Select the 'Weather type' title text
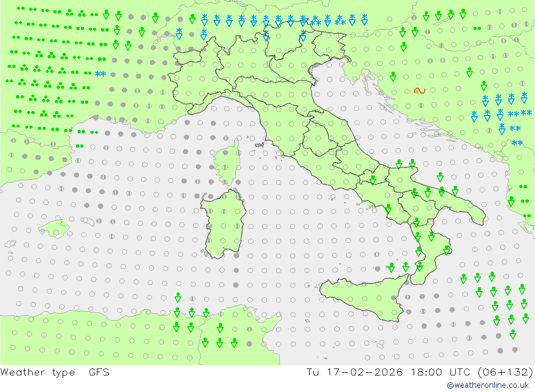 pos(37,372)
